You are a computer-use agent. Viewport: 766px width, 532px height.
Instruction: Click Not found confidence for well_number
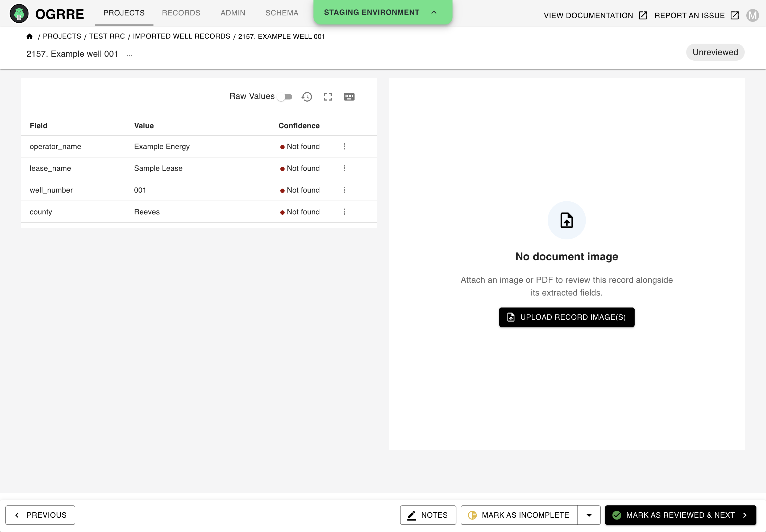[x=300, y=190]
